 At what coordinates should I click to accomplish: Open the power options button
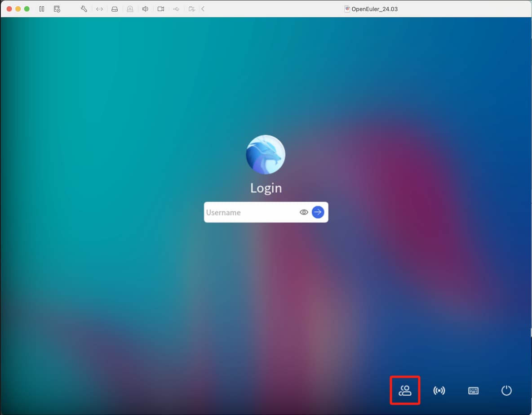click(x=506, y=390)
